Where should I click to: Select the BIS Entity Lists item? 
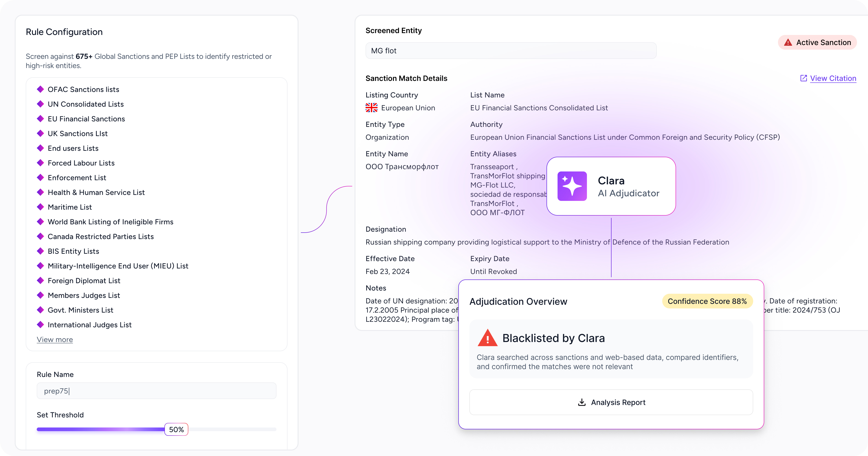[x=73, y=251]
